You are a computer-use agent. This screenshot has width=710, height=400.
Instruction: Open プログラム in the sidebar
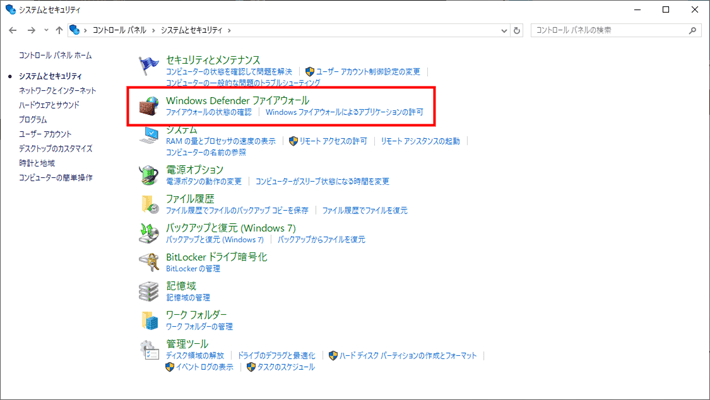33,120
